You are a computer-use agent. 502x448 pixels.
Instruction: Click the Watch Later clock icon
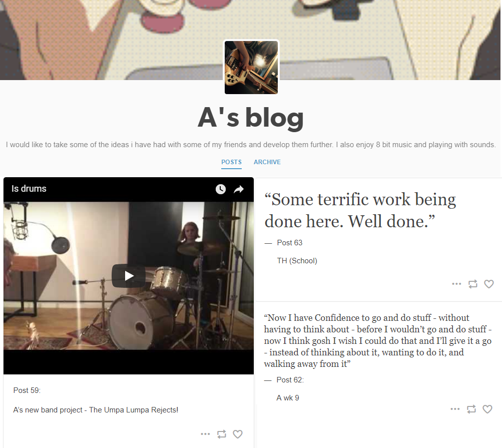click(221, 189)
